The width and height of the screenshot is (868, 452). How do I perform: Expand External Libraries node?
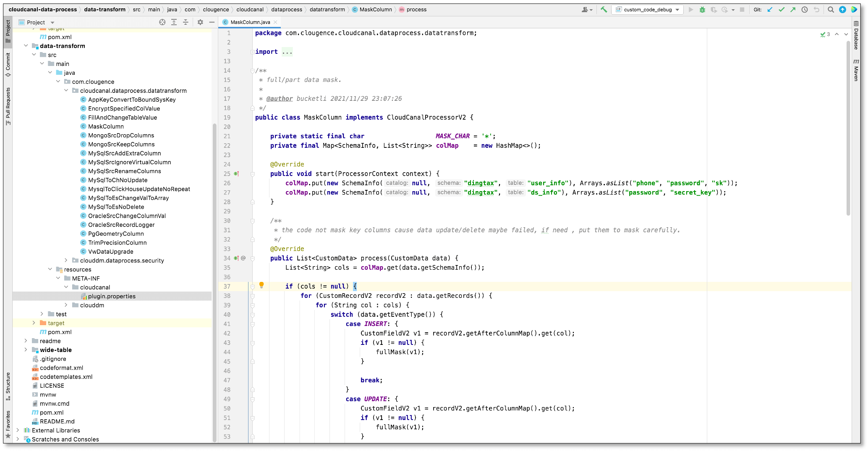click(x=18, y=430)
